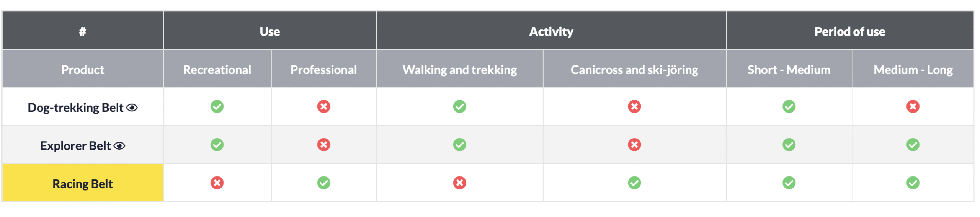Image resolution: width=980 pixels, height=217 pixels.
Task: Click Explorer Belt Walking and trekking checkmark
Action: pos(459,145)
